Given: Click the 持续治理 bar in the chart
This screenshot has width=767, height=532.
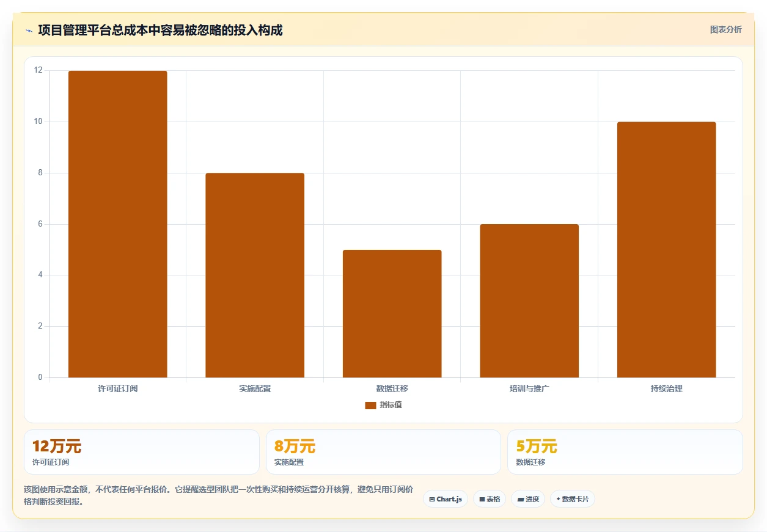Looking at the screenshot, I should coord(666,250).
